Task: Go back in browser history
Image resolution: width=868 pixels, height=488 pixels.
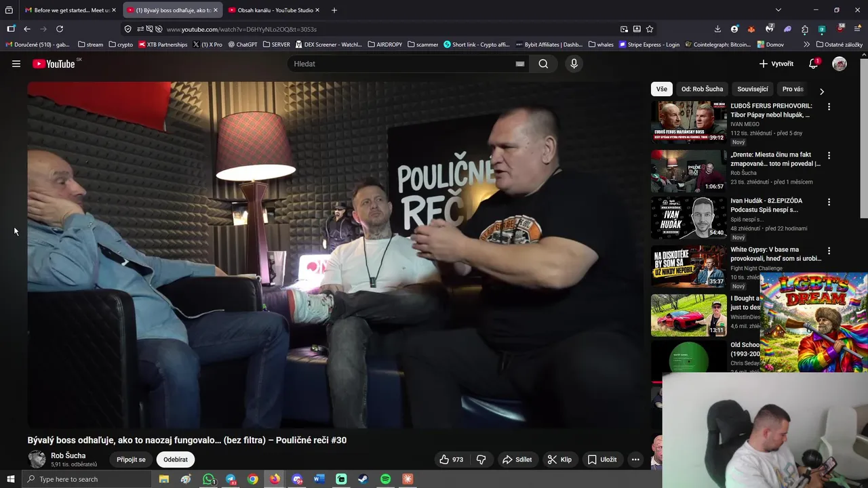Action: point(27,29)
